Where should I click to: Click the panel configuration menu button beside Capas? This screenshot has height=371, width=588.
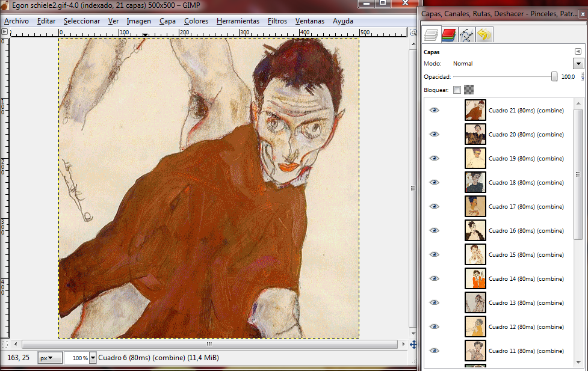578,51
